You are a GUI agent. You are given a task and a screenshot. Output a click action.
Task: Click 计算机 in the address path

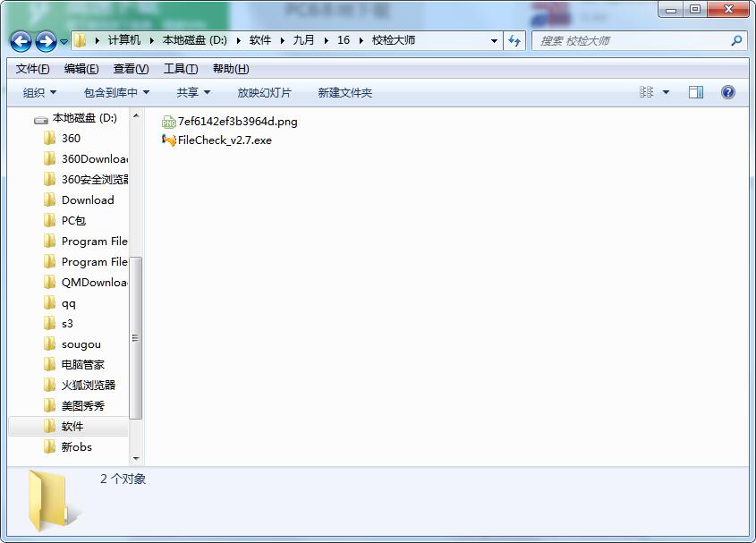click(123, 40)
